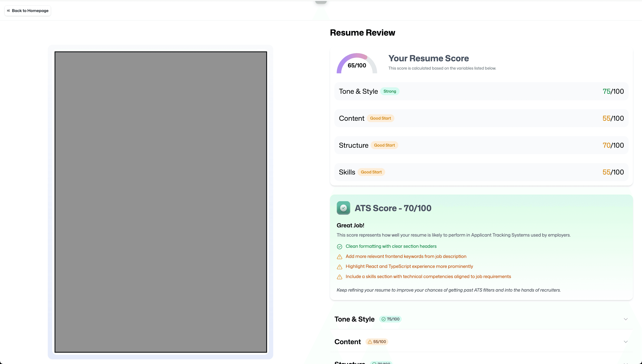Screen dimensions: 642x364
Task: Click the Strong badge on Tone & Style
Action: click(x=389, y=91)
